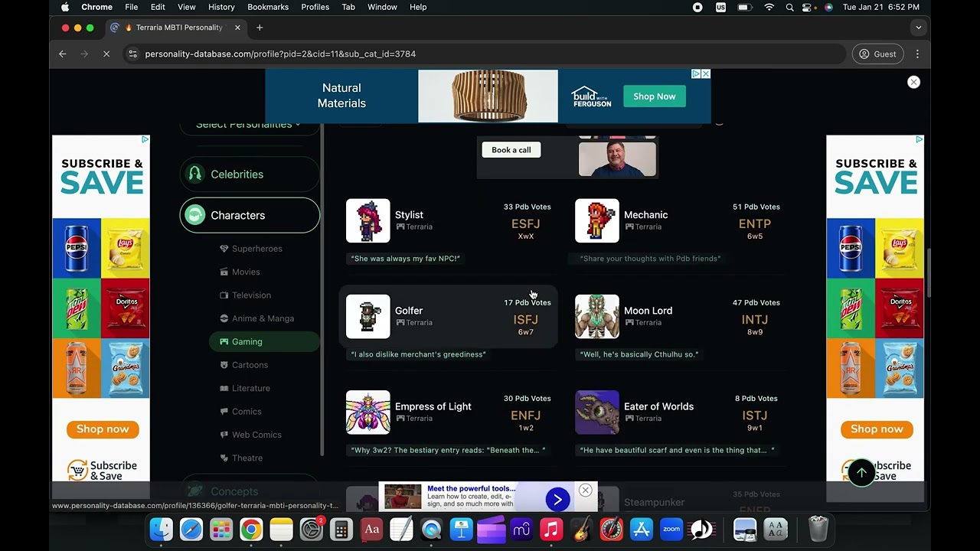
Task: Click the Moon Lord profile name
Action: click(x=648, y=311)
